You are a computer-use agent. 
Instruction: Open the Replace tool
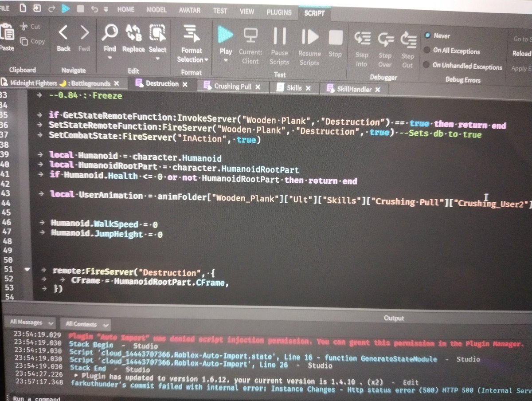(133, 33)
